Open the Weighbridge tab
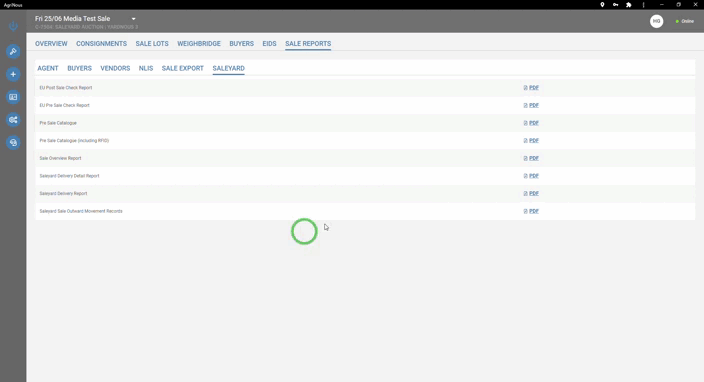This screenshot has height=382, width=704. point(198,44)
